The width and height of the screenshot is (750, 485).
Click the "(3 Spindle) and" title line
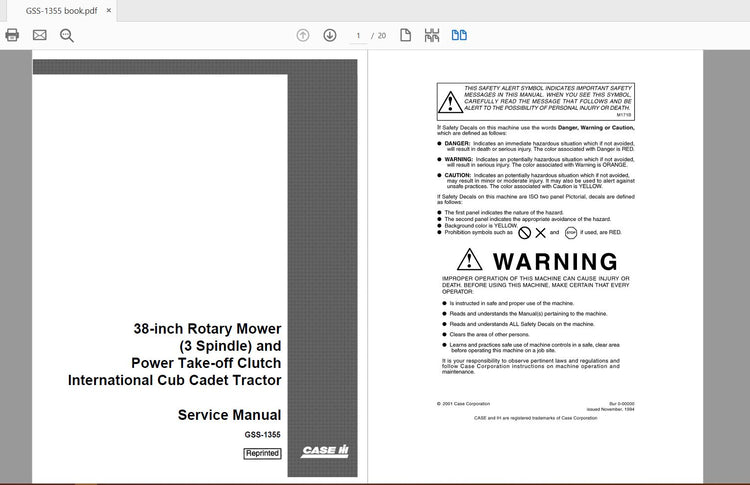tap(231, 346)
